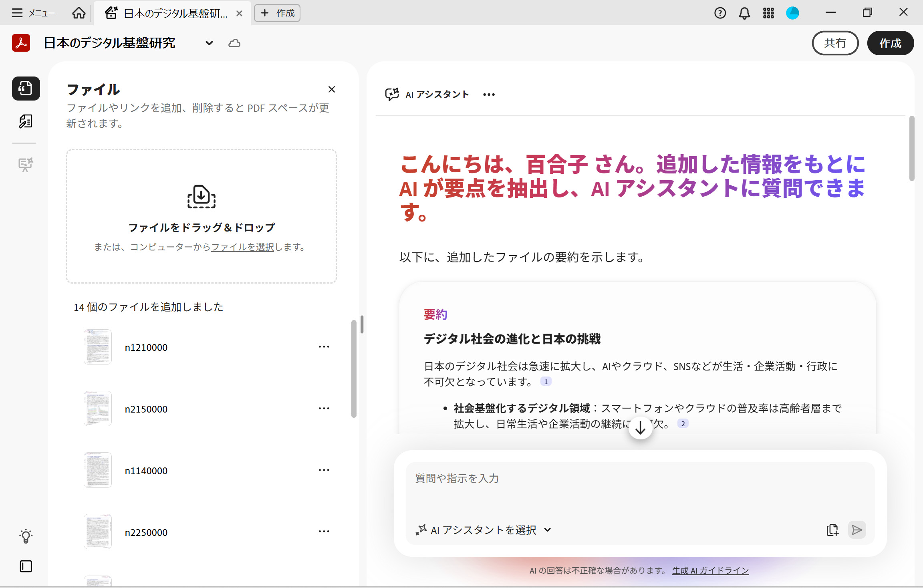Click the 共有 share button
923x588 pixels.
(835, 43)
